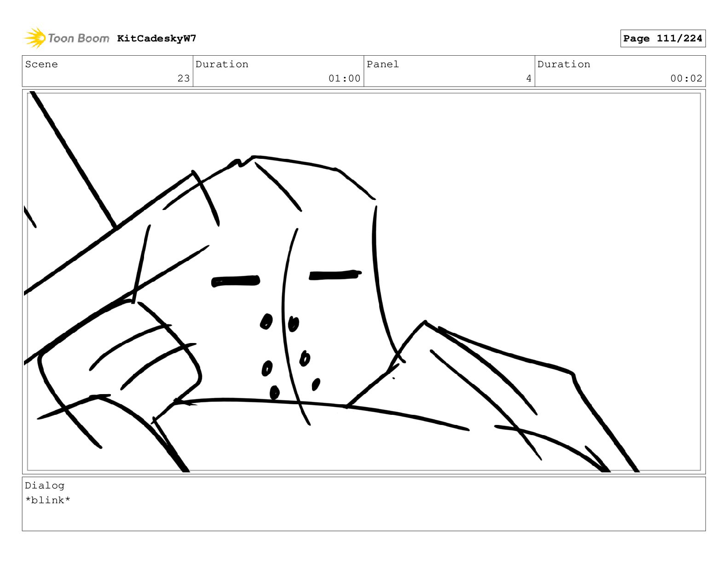Click the storyboard panel sketch thumbnail
Screen dimensions: 728x564
tap(364, 282)
